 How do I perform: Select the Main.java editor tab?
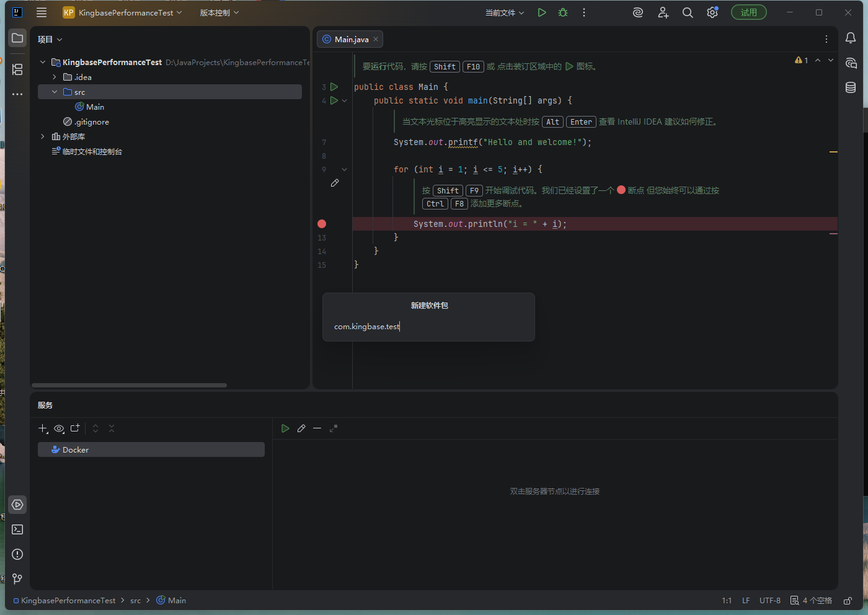coord(351,39)
